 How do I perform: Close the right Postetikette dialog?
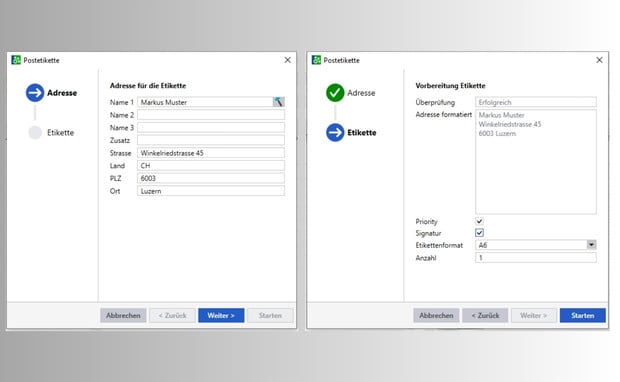(x=599, y=60)
